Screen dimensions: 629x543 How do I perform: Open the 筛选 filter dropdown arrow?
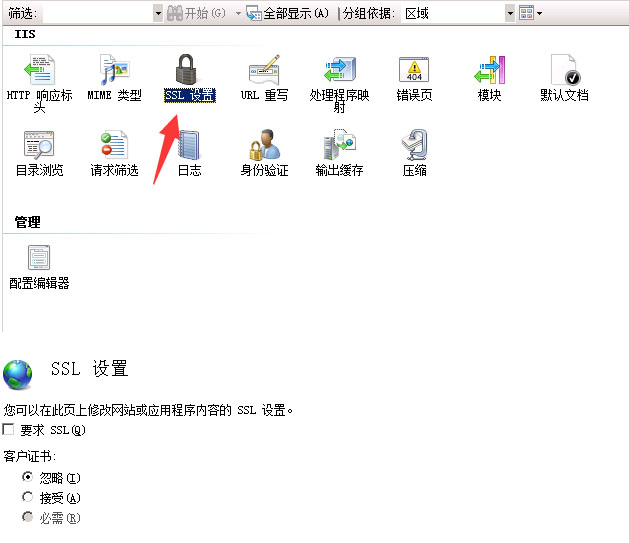pos(158,14)
